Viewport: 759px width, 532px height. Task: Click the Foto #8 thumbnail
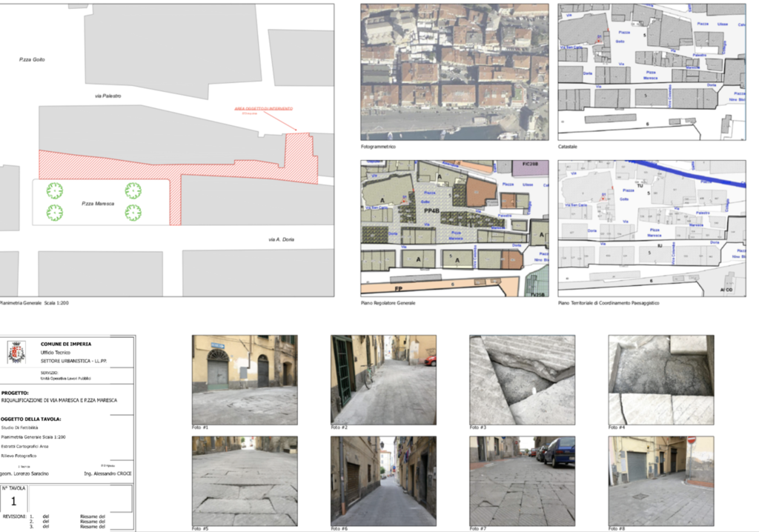pyautogui.click(x=660, y=480)
